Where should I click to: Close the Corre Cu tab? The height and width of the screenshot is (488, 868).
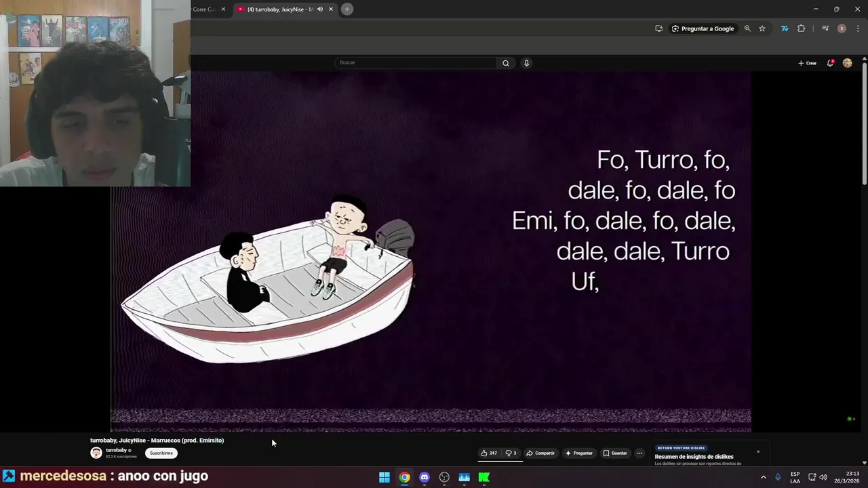(x=223, y=9)
